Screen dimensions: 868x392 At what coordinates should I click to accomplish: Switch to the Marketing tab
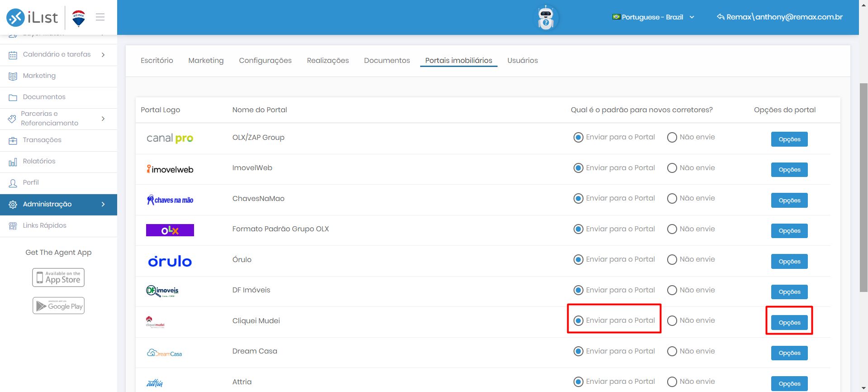click(x=206, y=61)
